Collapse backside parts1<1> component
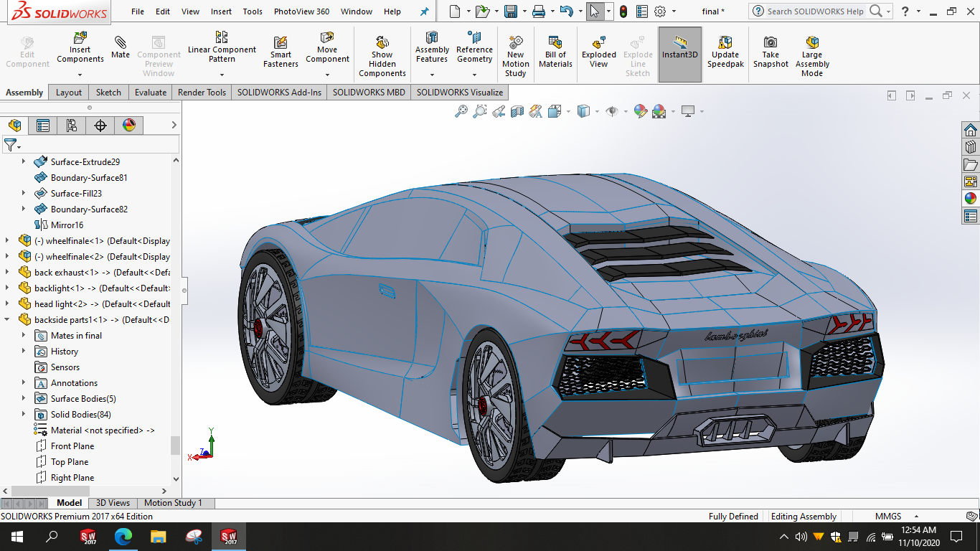Image resolution: width=980 pixels, height=551 pixels. pyautogui.click(x=7, y=320)
